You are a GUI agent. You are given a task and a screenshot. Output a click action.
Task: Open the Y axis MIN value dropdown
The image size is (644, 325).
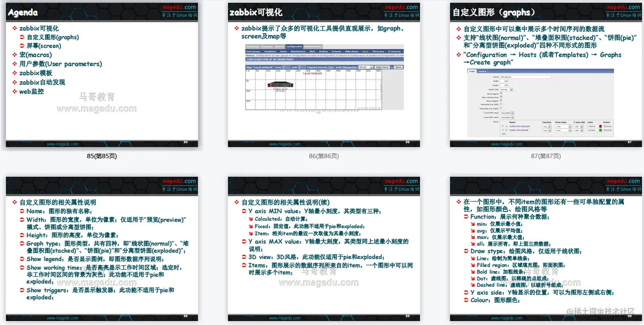click(x=507, y=113)
